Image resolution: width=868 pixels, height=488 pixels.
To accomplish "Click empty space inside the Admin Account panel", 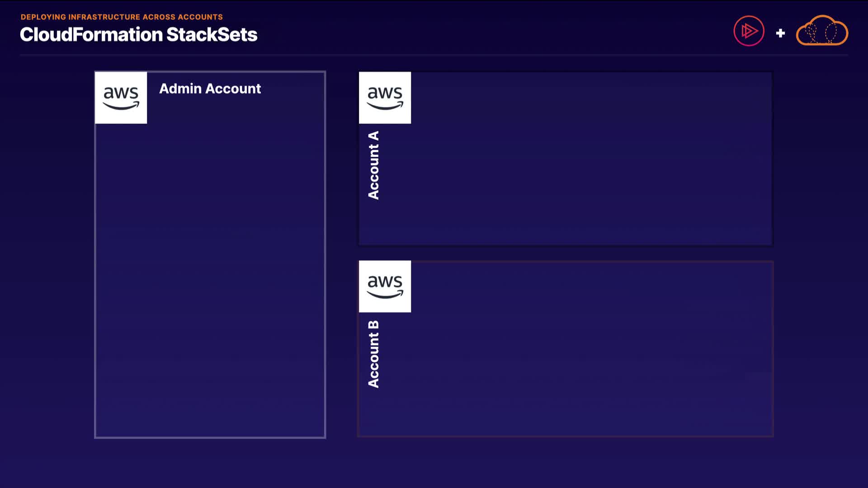I will coord(210,271).
